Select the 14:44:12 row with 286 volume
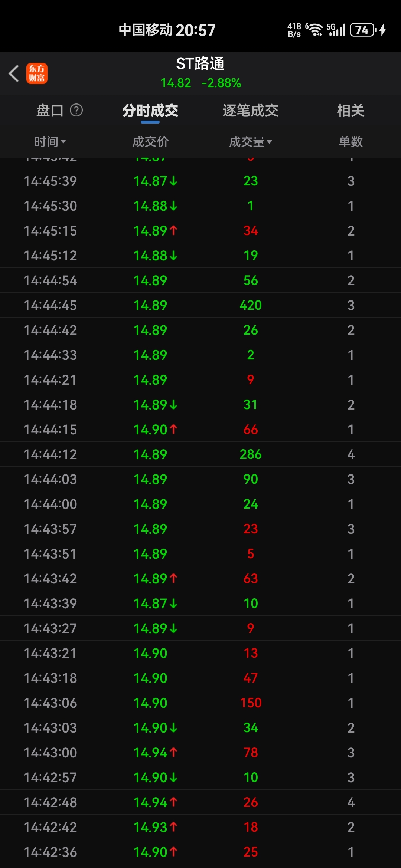The image size is (401, 868). pos(200,454)
